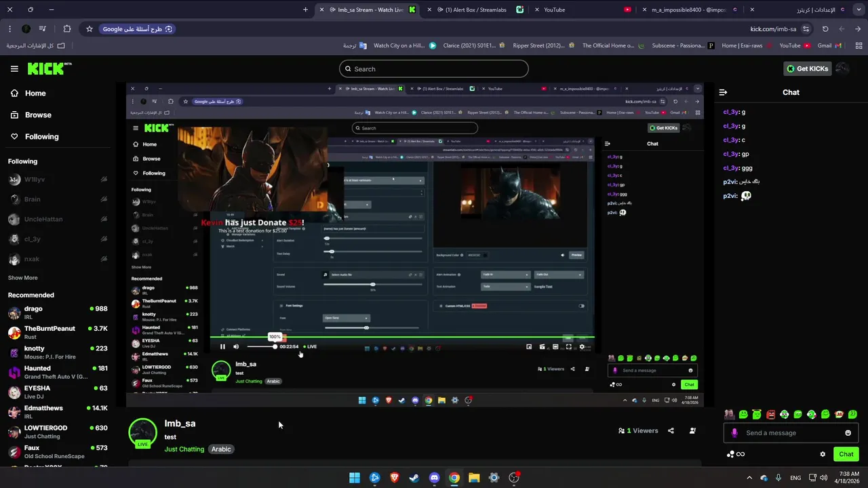Open followed channel UncleHattan
Image resolution: width=868 pixels, height=488 pixels.
click(x=57, y=220)
